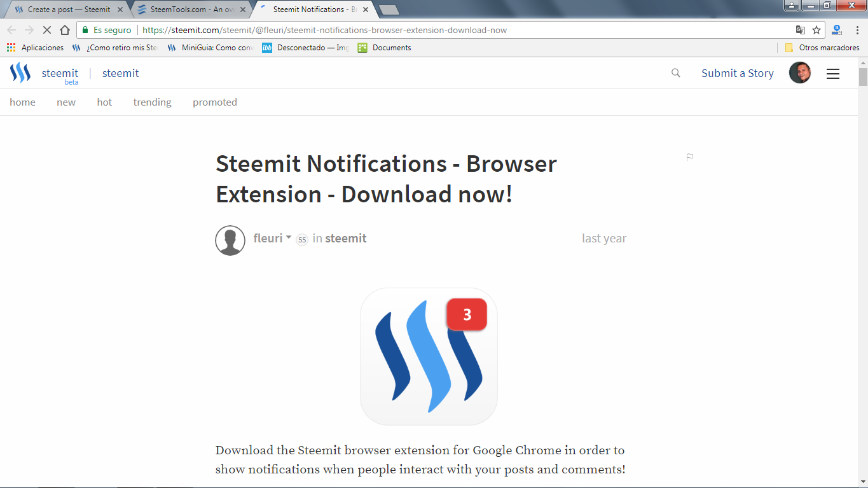Click the translate page icon in the address bar
868x488 pixels.
(x=801, y=30)
